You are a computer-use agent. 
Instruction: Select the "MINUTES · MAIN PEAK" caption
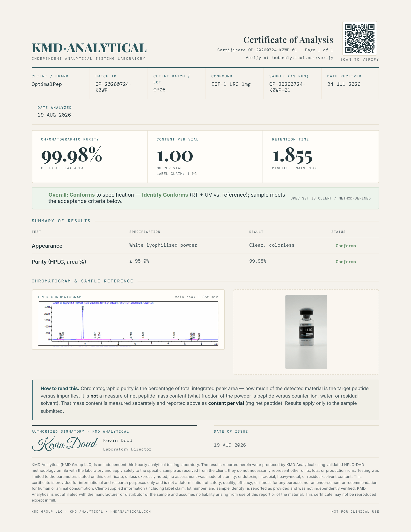(x=294, y=168)
